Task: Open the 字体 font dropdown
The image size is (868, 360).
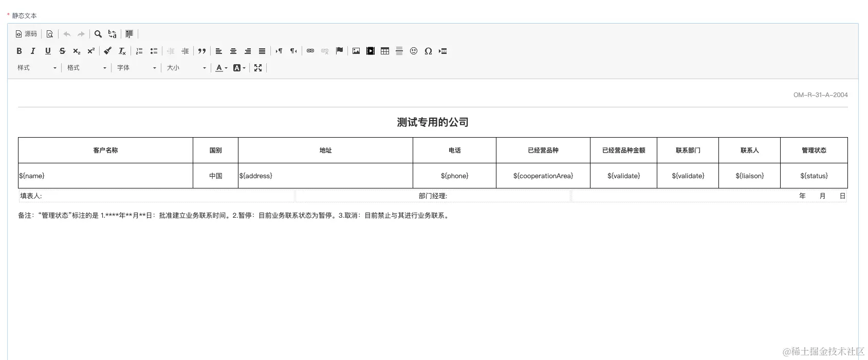Action: pyautogui.click(x=136, y=68)
